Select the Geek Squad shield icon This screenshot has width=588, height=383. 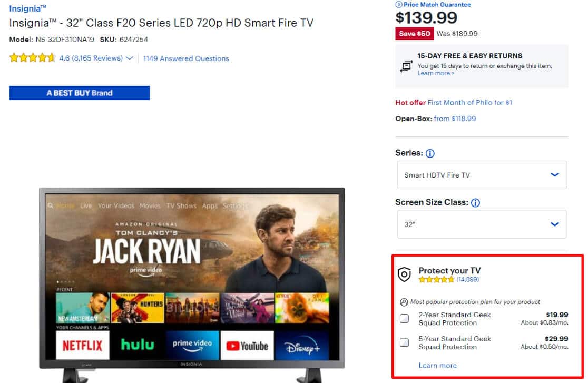tap(404, 273)
